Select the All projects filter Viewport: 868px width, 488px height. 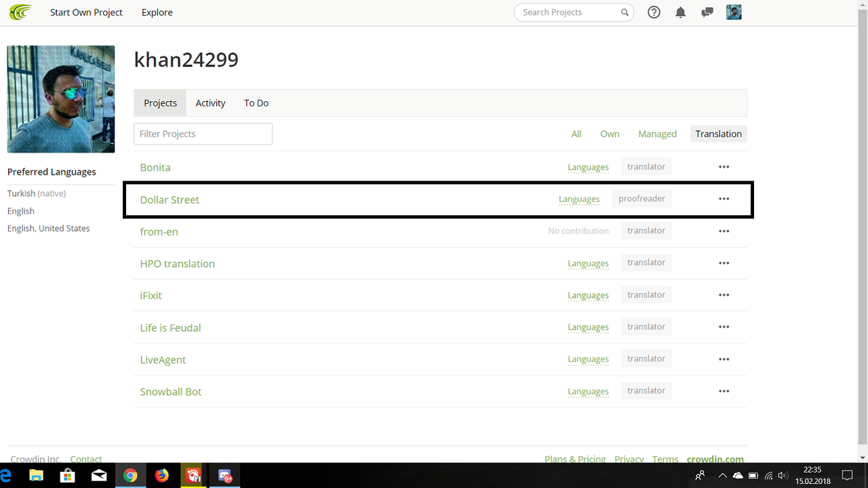click(x=576, y=134)
